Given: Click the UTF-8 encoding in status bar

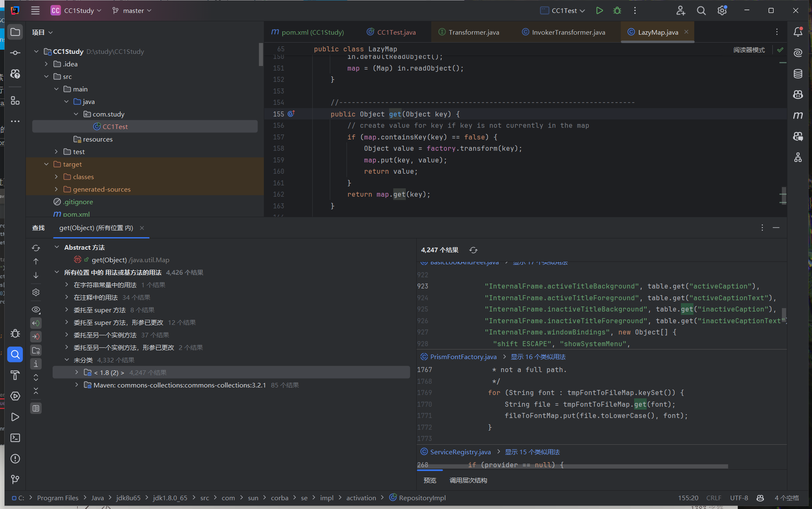Looking at the screenshot, I should click(739, 498).
